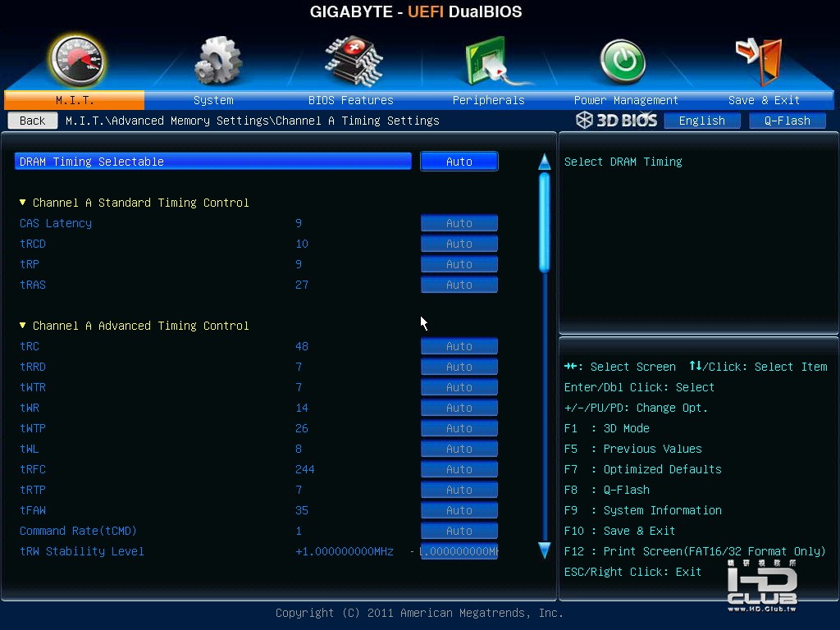This screenshot has width=840, height=630.
Task: Open tRCD Auto option
Action: 459,244
